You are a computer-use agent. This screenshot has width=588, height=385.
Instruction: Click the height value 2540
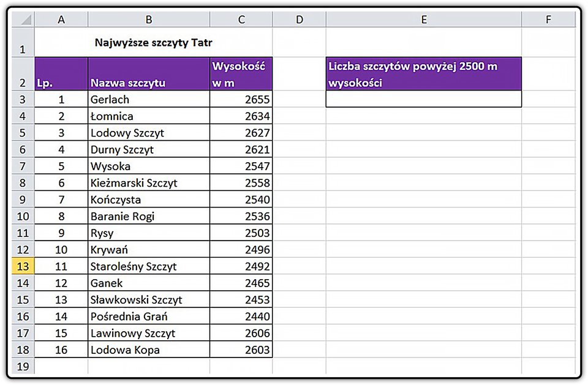[x=241, y=200]
